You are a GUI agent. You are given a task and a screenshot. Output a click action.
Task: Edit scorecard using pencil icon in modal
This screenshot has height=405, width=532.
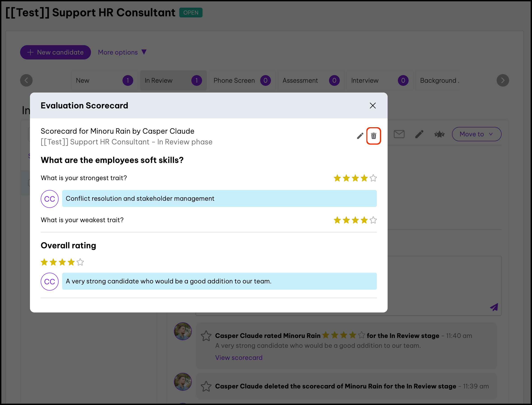pyautogui.click(x=360, y=136)
